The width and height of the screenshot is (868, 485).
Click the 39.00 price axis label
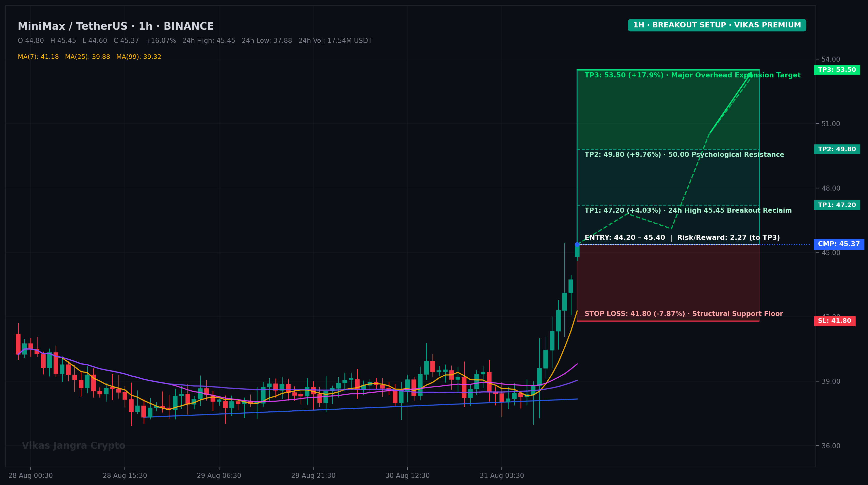click(x=831, y=381)
